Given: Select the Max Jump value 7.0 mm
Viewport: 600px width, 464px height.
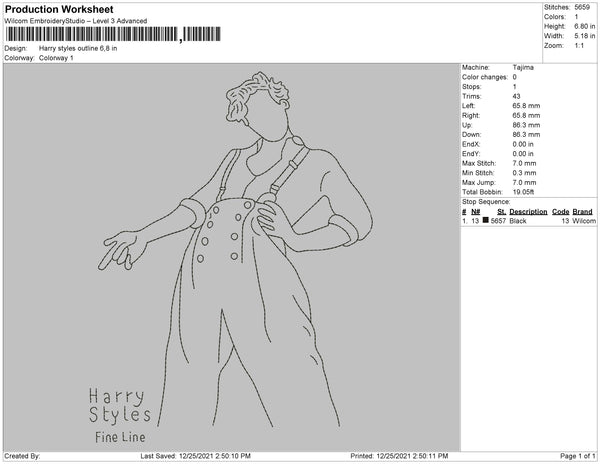Looking at the screenshot, I should tap(524, 182).
